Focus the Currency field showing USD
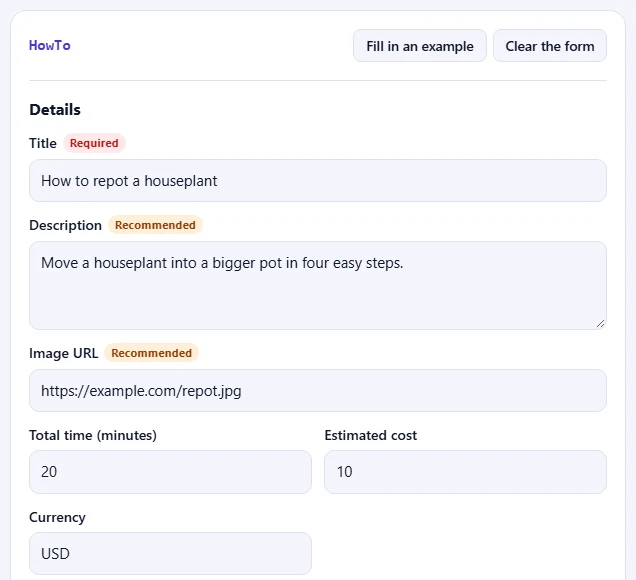The image size is (636, 580). click(x=170, y=554)
